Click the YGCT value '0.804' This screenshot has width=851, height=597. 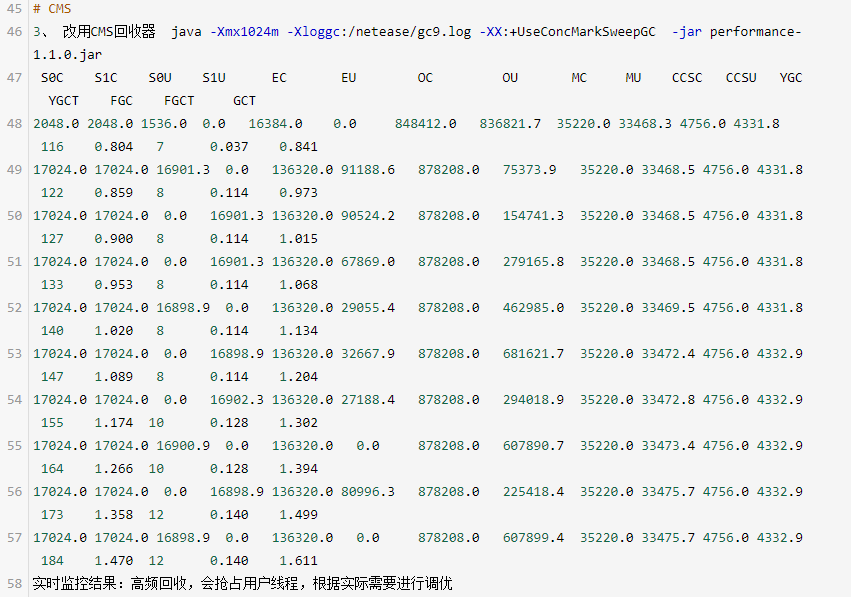point(113,147)
